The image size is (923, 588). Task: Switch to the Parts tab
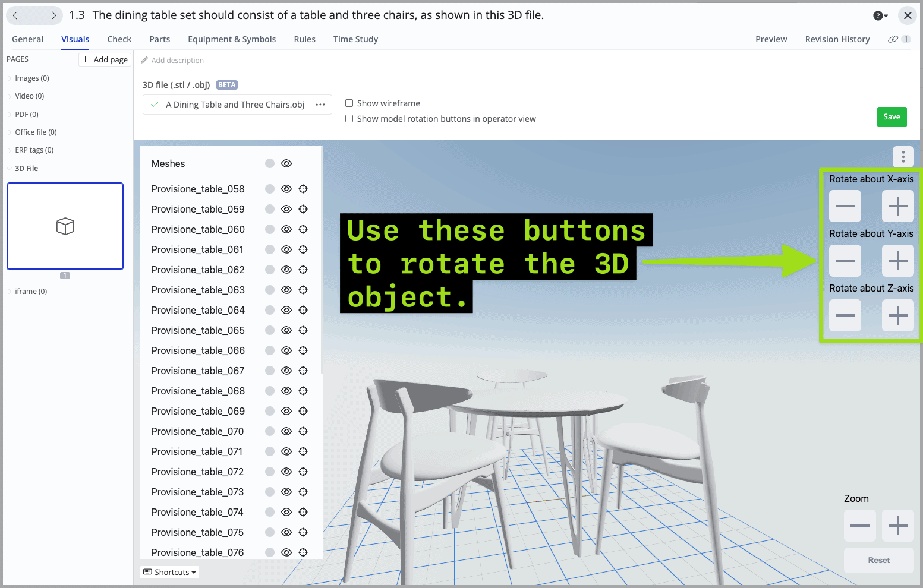point(159,39)
